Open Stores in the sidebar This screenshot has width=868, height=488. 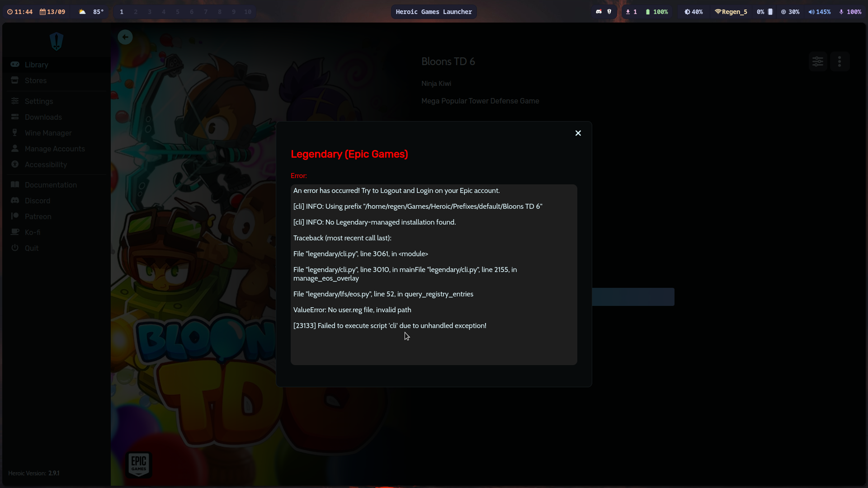35,80
